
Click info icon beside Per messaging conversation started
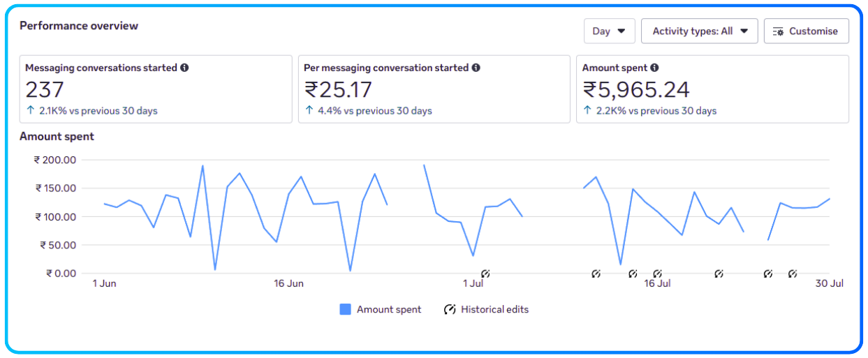click(476, 68)
